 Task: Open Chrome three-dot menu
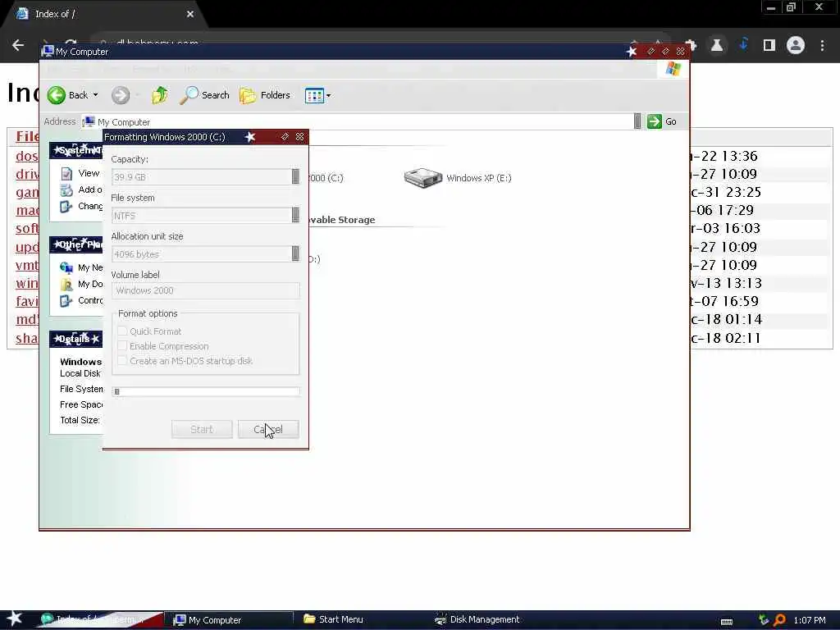(822, 46)
